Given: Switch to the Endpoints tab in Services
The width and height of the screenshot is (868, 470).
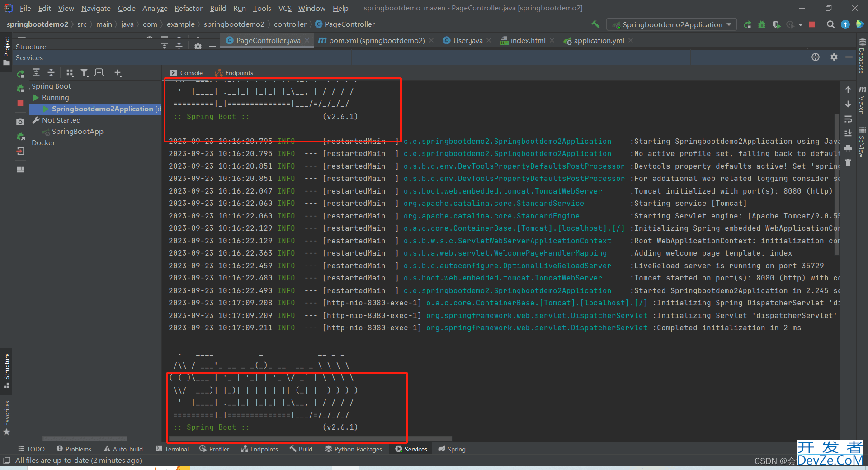Looking at the screenshot, I should 234,73.
